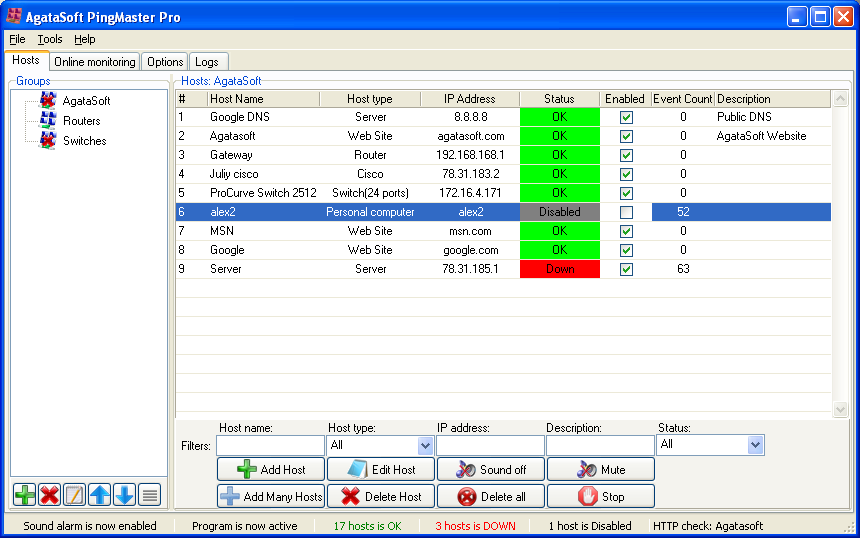Open the Tools menu

(x=50, y=39)
